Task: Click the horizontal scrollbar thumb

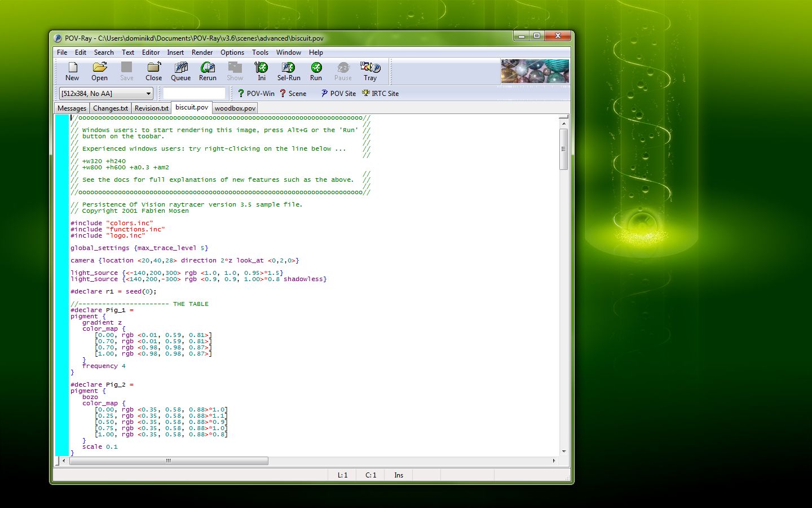Action: pos(168,461)
